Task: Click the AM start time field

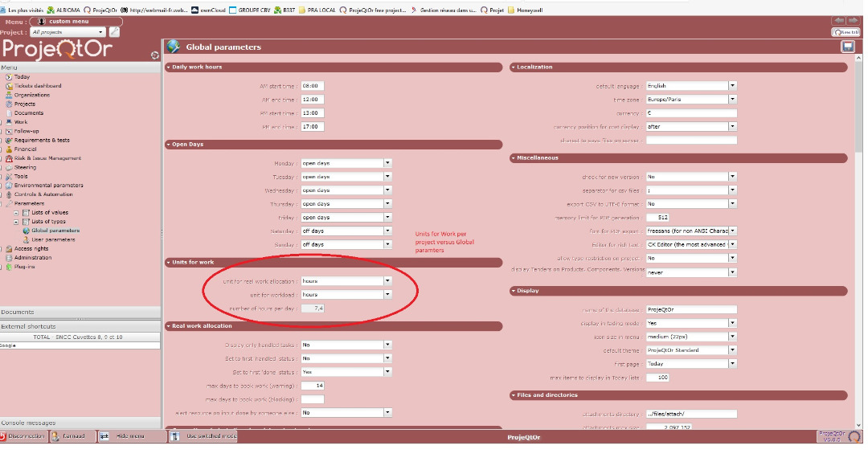Action: click(312, 86)
